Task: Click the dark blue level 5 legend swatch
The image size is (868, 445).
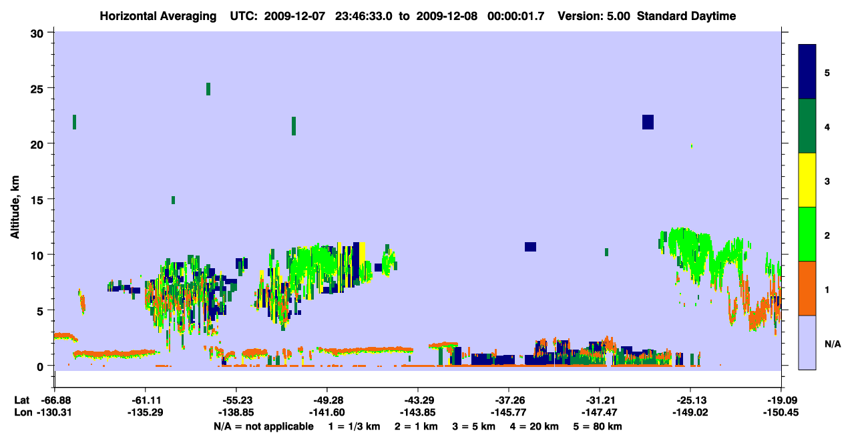Action: pyautogui.click(x=807, y=72)
